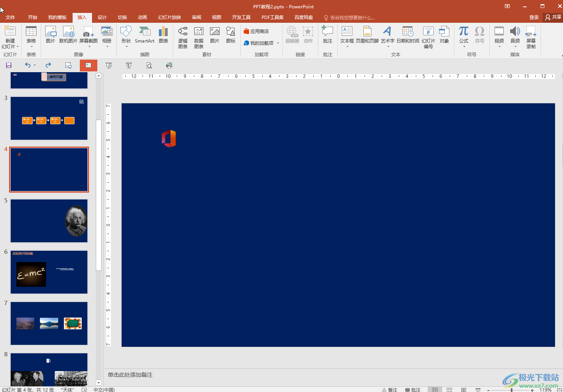Click the Comment (批注) ribbon icon
The image size is (563, 392).
coord(328,35)
